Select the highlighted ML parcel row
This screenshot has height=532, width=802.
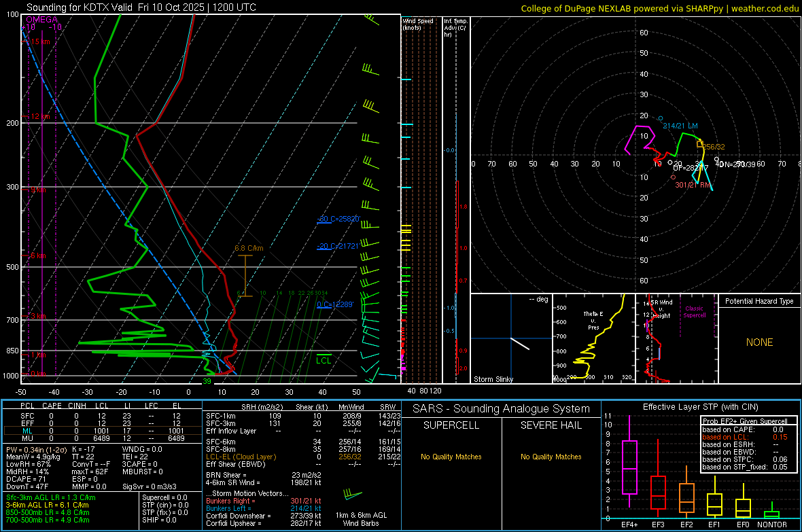pyautogui.click(x=103, y=431)
